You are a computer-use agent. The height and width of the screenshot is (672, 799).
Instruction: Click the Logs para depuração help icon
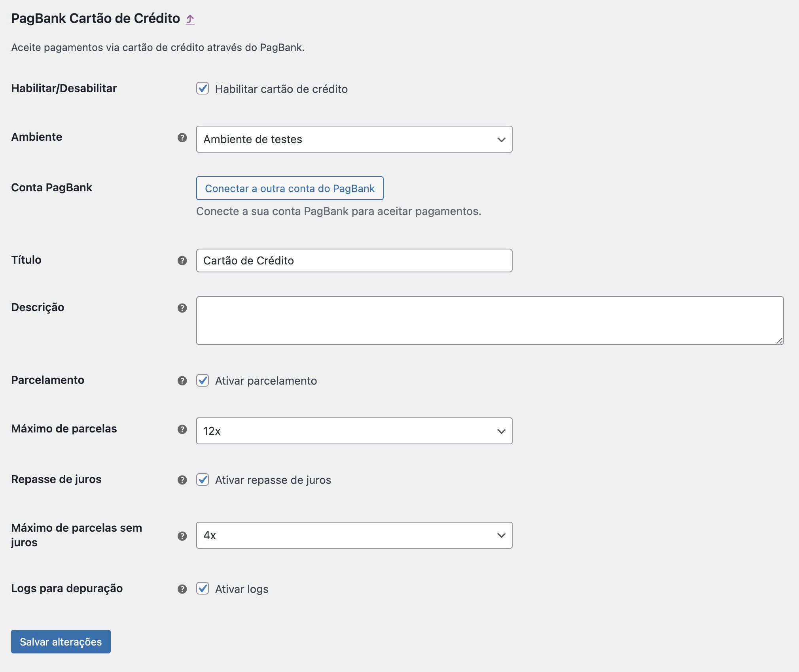click(x=182, y=589)
